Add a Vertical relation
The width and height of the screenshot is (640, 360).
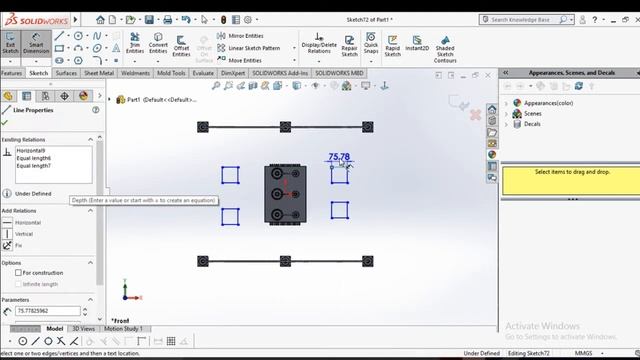pyautogui.click(x=18, y=234)
